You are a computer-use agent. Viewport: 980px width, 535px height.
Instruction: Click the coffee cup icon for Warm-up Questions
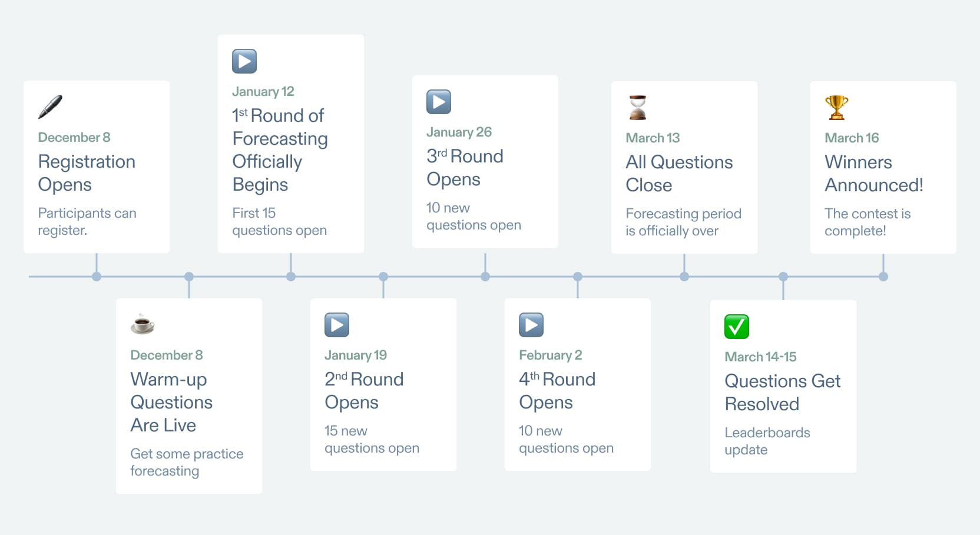pyautogui.click(x=143, y=324)
